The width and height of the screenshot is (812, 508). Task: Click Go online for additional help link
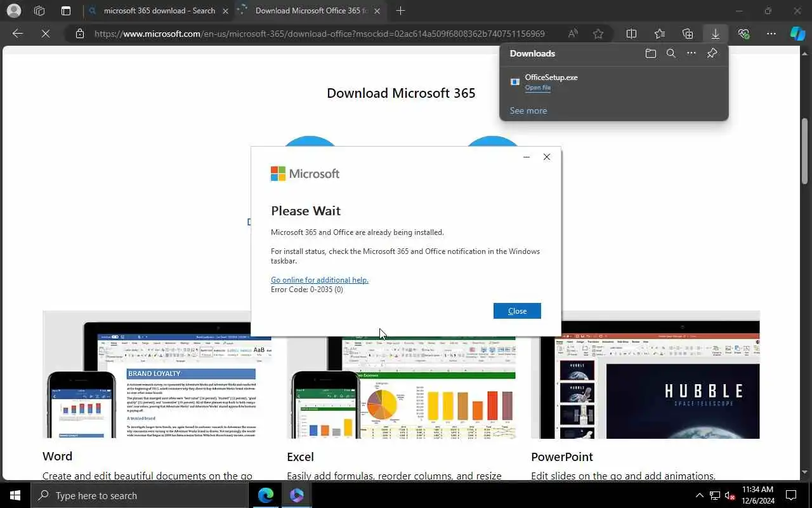(x=319, y=280)
